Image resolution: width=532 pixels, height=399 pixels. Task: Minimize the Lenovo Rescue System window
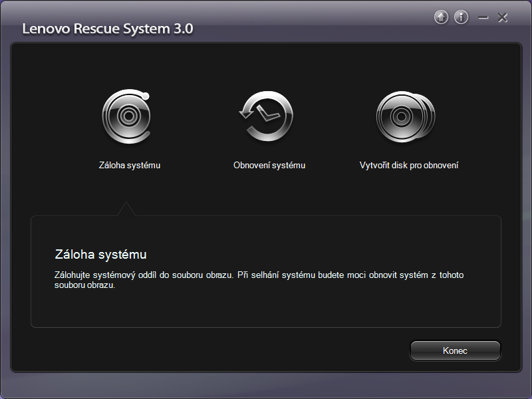[x=483, y=18]
